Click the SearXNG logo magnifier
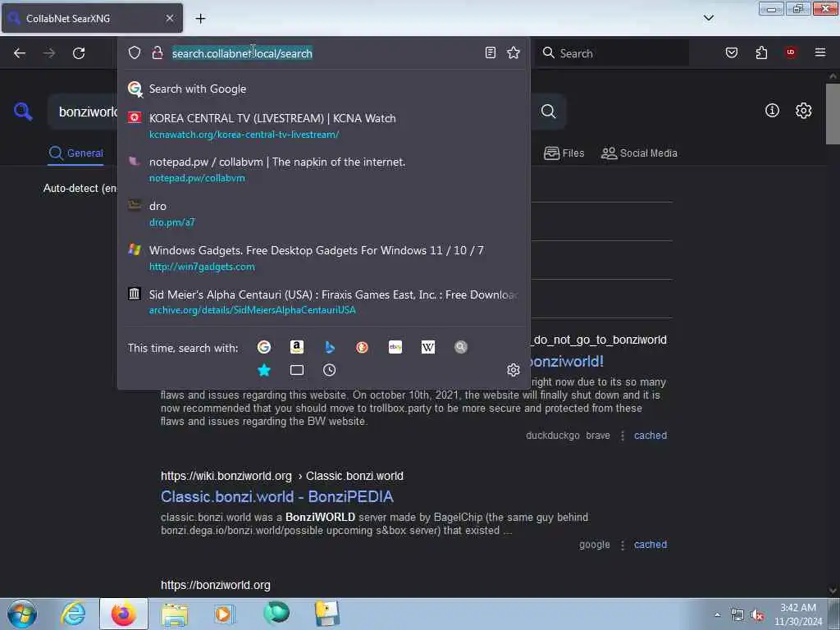Image resolution: width=840 pixels, height=630 pixels. pyautogui.click(x=23, y=112)
